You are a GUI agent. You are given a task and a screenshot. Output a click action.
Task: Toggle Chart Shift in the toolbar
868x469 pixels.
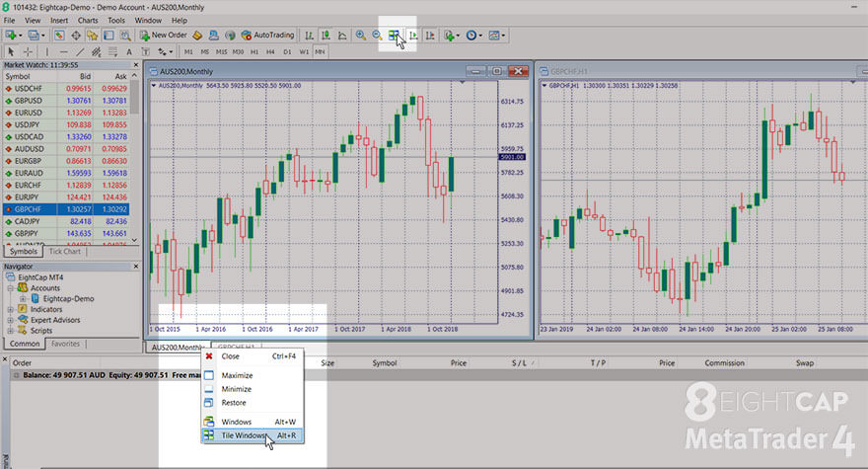click(x=430, y=36)
